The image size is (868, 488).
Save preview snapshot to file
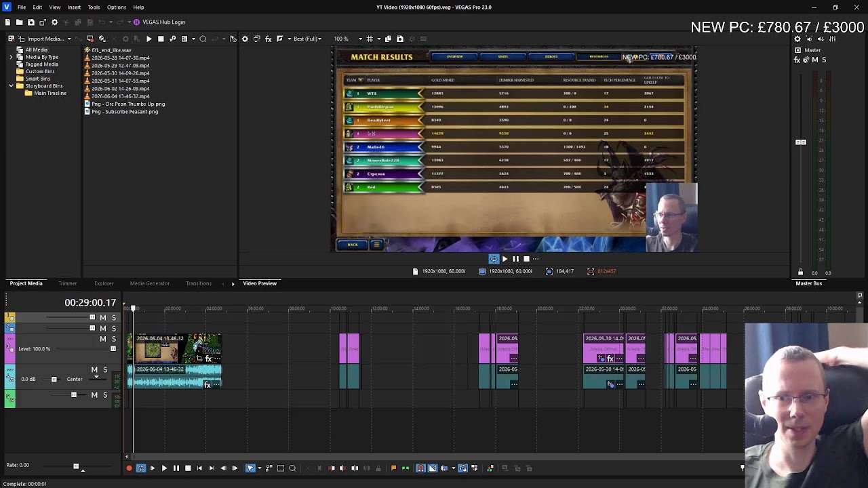pos(399,39)
